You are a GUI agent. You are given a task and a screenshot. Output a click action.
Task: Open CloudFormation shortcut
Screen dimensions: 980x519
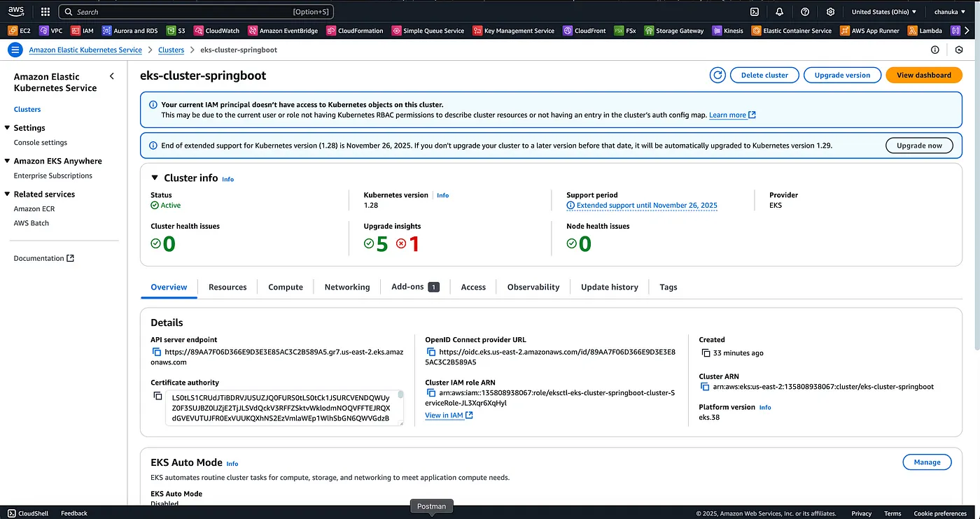[x=354, y=31]
